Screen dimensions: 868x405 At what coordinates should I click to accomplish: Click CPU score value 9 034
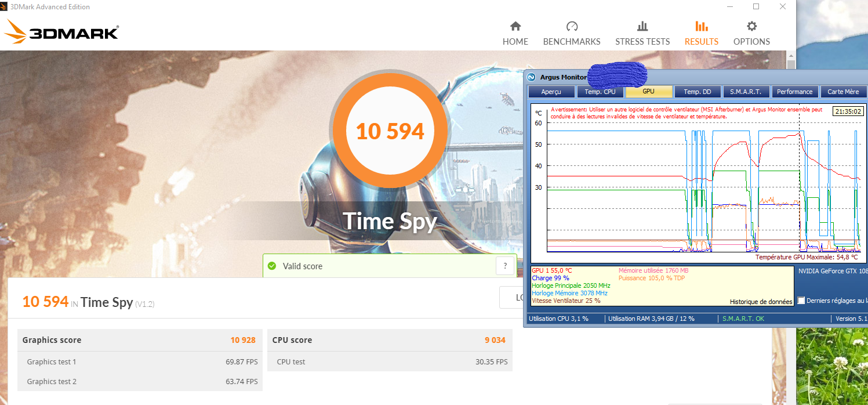tap(495, 340)
